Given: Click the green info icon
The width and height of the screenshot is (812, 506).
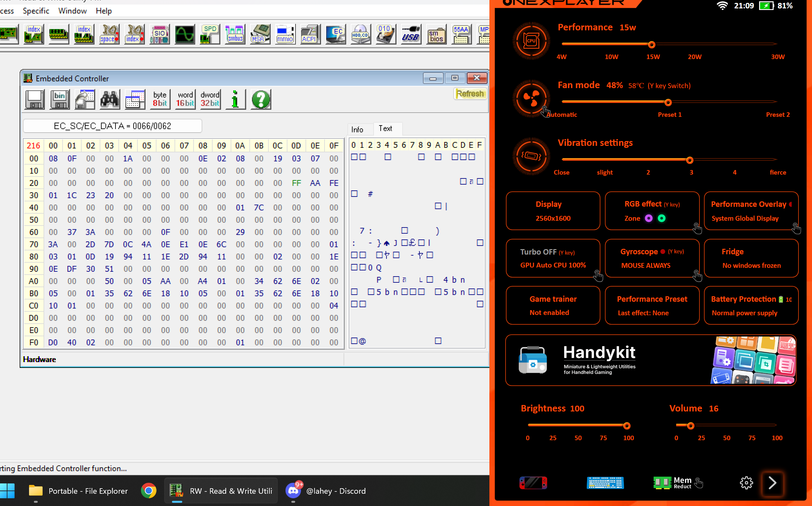Looking at the screenshot, I should (x=235, y=99).
